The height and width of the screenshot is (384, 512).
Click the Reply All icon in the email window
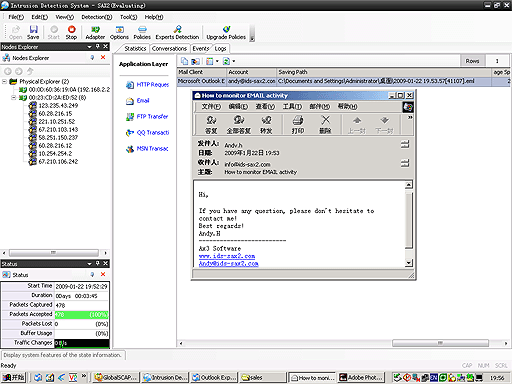click(x=239, y=124)
